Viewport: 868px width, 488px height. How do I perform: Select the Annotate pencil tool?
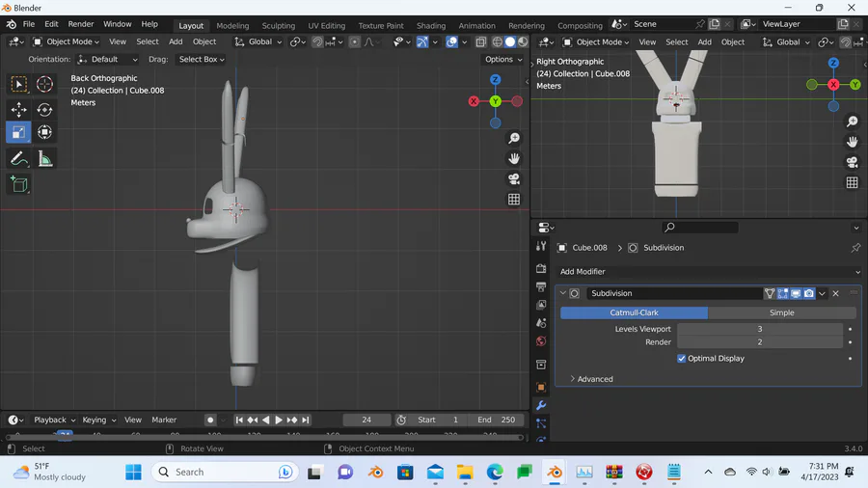point(18,158)
